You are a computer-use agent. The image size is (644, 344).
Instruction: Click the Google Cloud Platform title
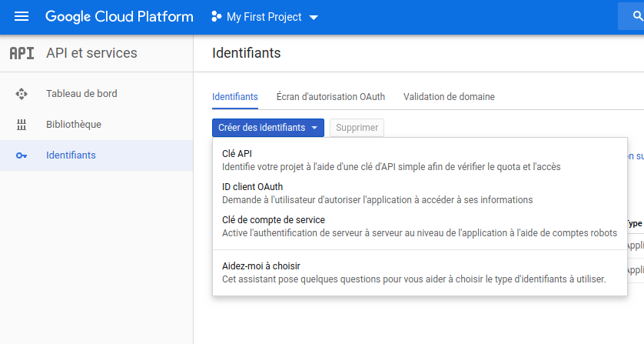119,17
